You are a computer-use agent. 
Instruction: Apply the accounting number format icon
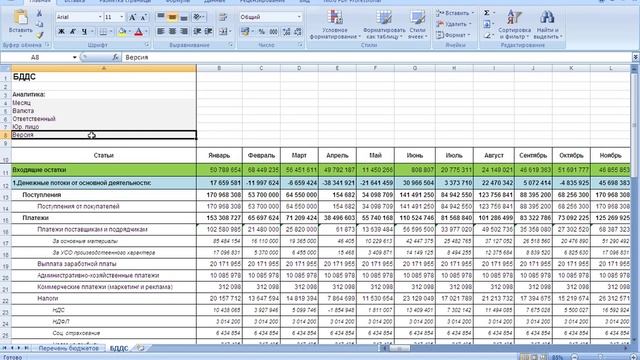(x=245, y=31)
